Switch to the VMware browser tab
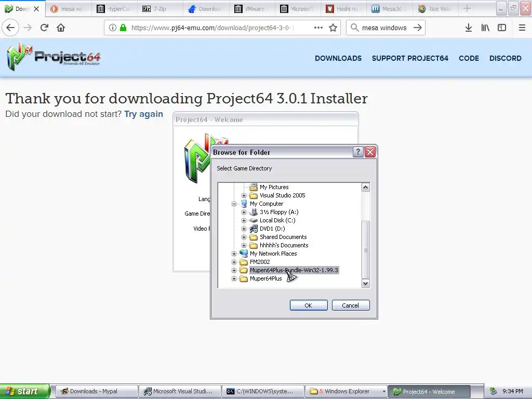 pyautogui.click(x=252, y=9)
